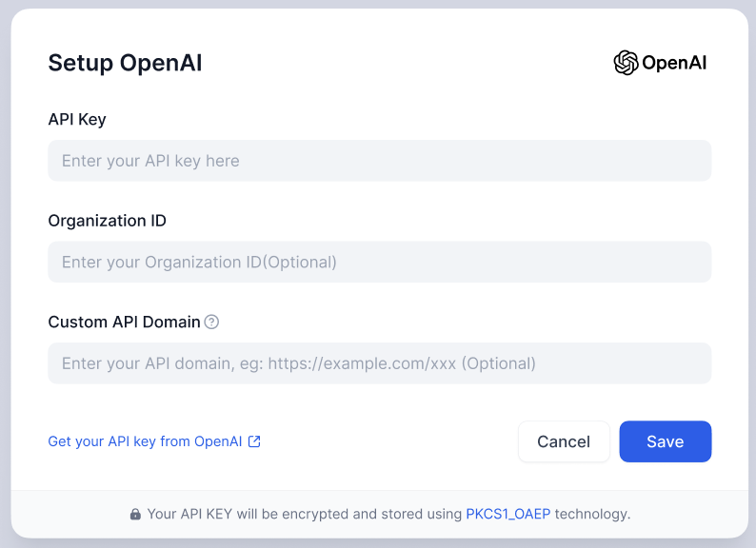Viewport: 756px width, 548px height.
Task: Click the padlock icon in the footer
Action: (x=135, y=515)
